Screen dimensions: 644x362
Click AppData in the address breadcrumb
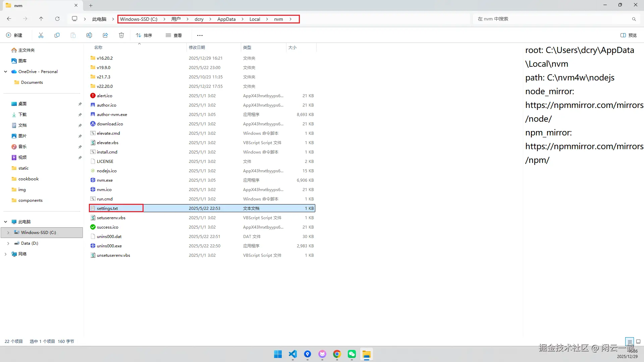[226, 19]
